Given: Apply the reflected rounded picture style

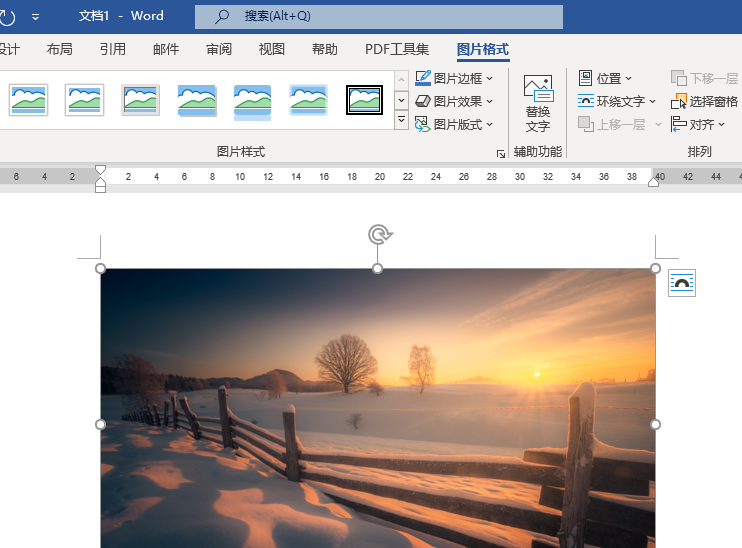Looking at the screenshot, I should click(252, 101).
